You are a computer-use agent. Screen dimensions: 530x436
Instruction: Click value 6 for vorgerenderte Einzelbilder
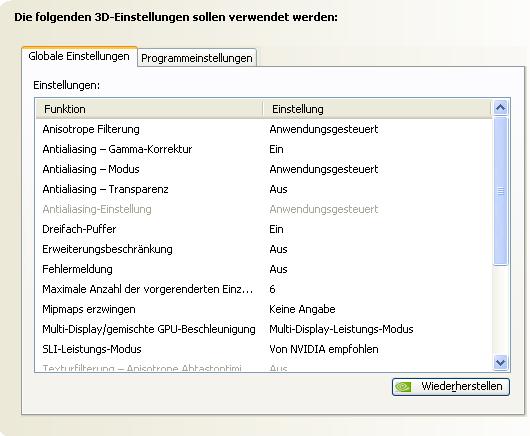pos(272,289)
